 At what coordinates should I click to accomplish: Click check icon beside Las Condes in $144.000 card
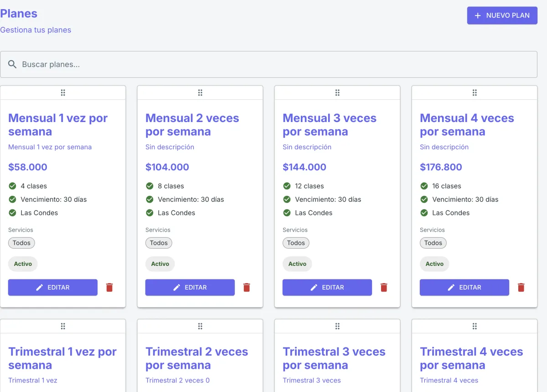[x=287, y=213]
